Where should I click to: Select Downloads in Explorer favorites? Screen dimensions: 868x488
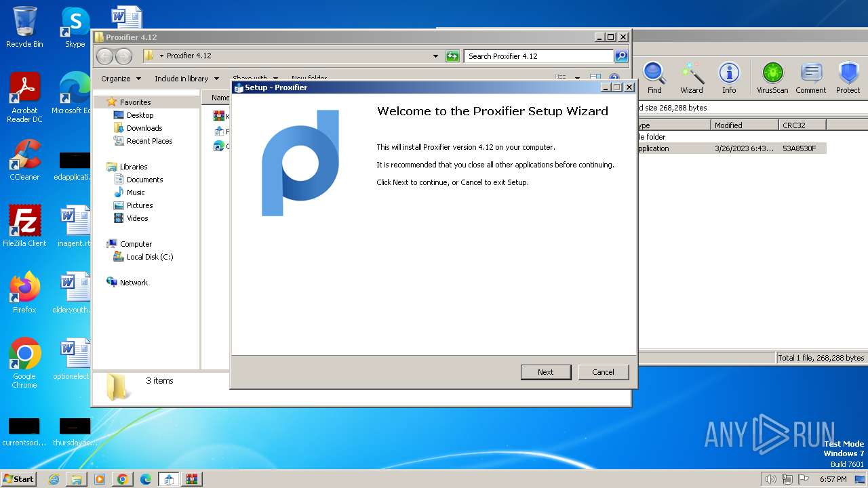pos(144,128)
